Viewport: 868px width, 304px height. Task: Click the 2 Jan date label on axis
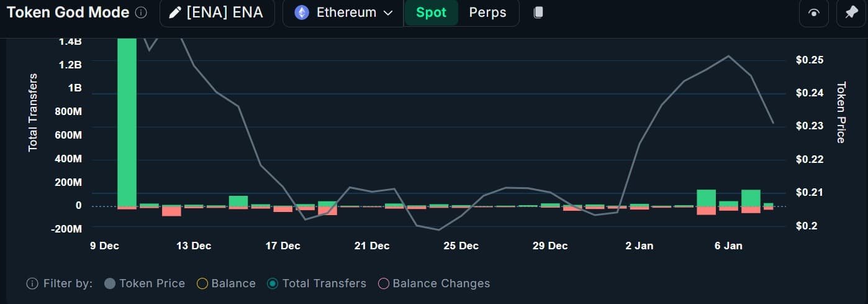[639, 246]
